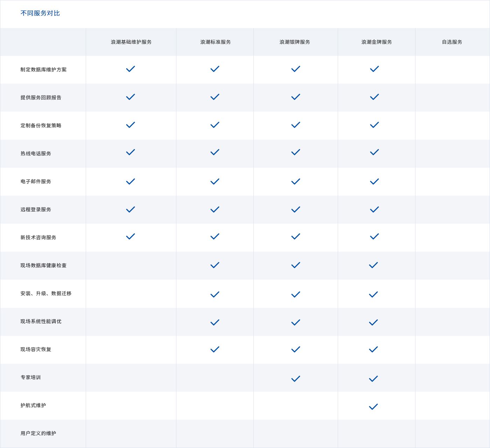Click checkmark for 专家培训 under 浪潮银牌服务
Image resolution: width=490 pixels, height=448 pixels.
click(x=296, y=379)
